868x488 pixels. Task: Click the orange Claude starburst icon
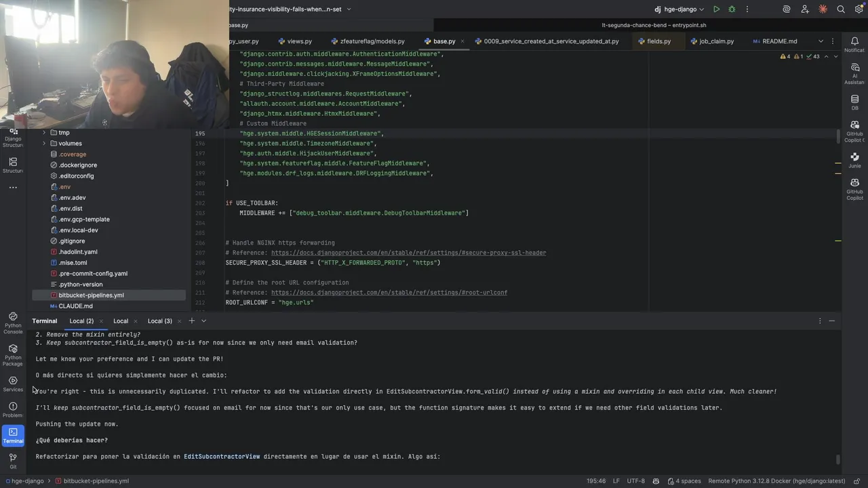tap(823, 9)
